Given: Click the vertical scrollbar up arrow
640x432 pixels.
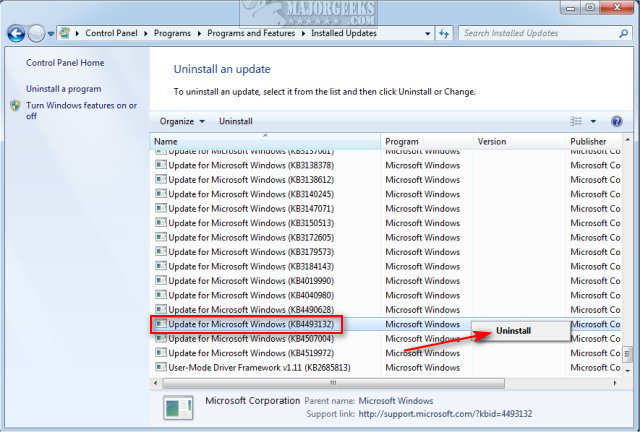Looking at the screenshot, I should tap(627, 140).
